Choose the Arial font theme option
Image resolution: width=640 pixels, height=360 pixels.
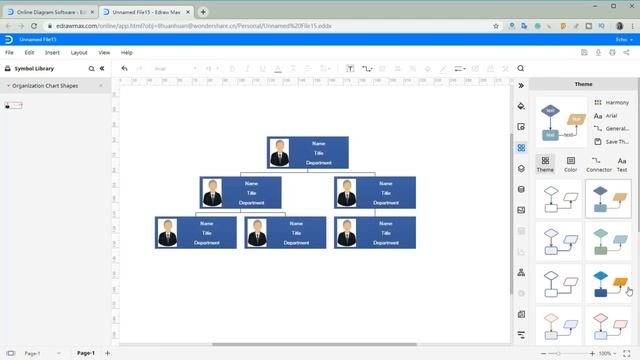[x=606, y=116]
